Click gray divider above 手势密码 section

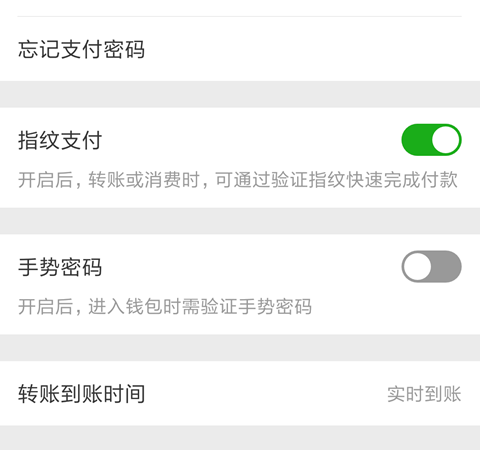coord(240,221)
